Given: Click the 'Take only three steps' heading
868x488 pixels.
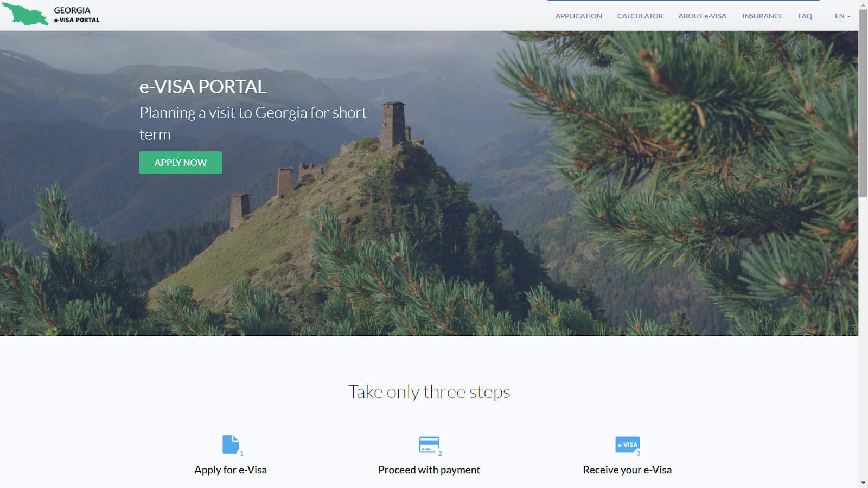Looking at the screenshot, I should point(429,391).
